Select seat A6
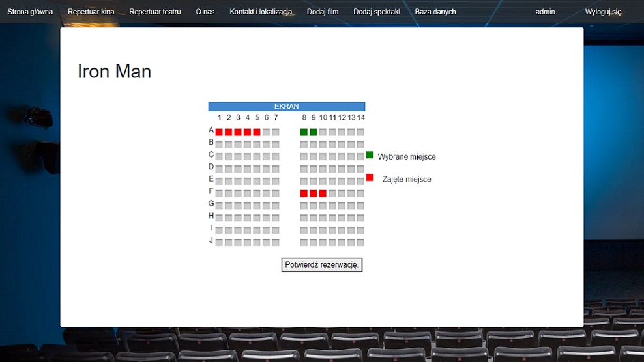The width and height of the screenshot is (644, 362). pos(266,132)
